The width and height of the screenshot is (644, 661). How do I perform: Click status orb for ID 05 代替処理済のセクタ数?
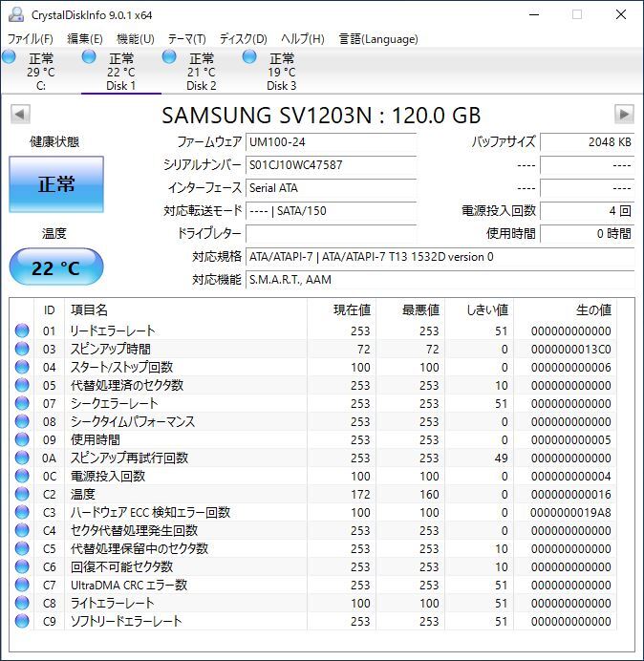(x=22, y=385)
